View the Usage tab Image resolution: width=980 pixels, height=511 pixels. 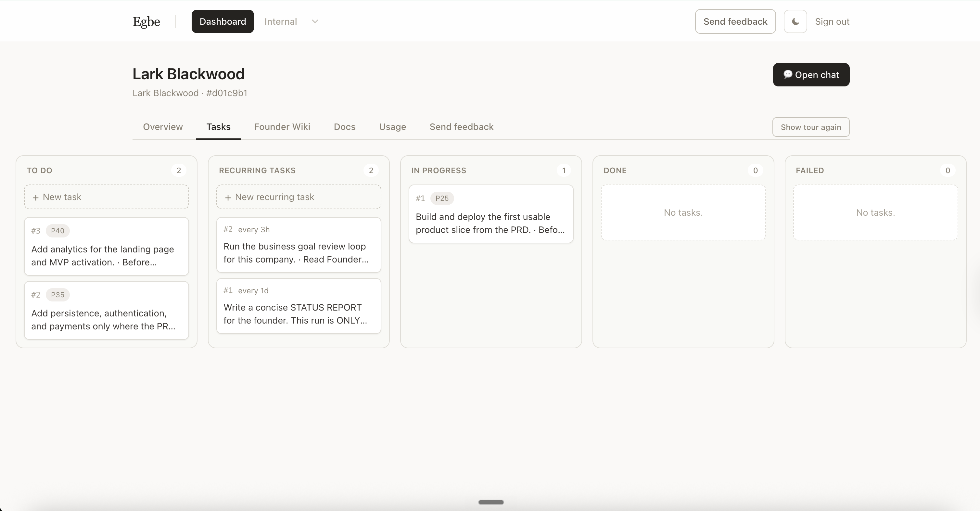392,127
